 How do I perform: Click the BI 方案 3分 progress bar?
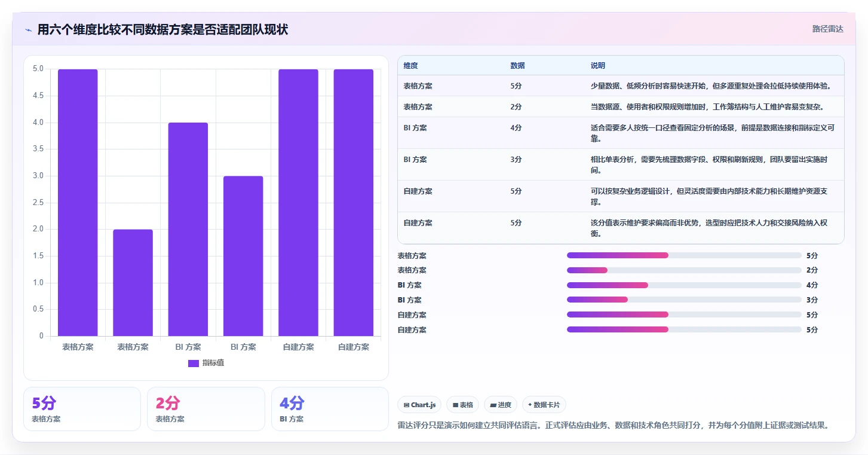(684, 300)
